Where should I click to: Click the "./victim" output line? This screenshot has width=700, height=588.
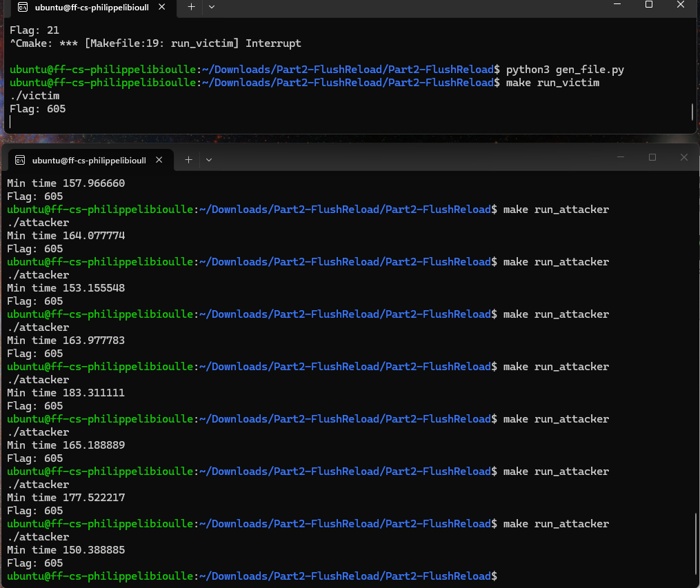pos(34,96)
